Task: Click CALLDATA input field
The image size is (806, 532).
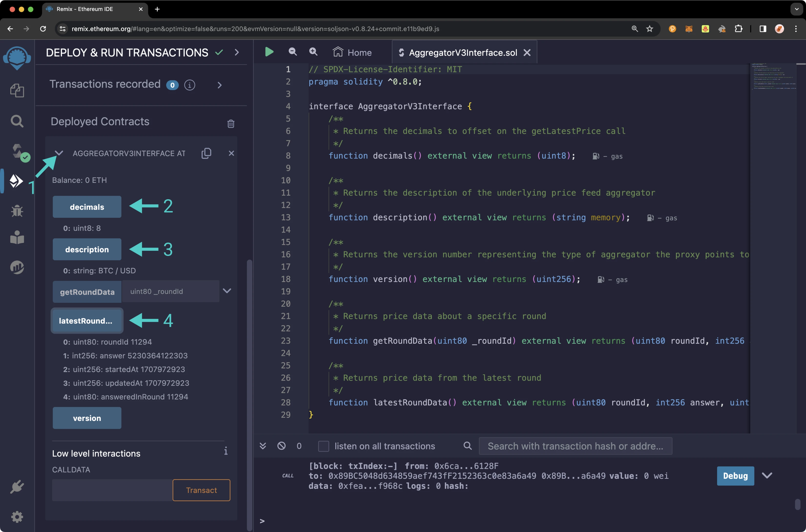Action: (x=112, y=490)
